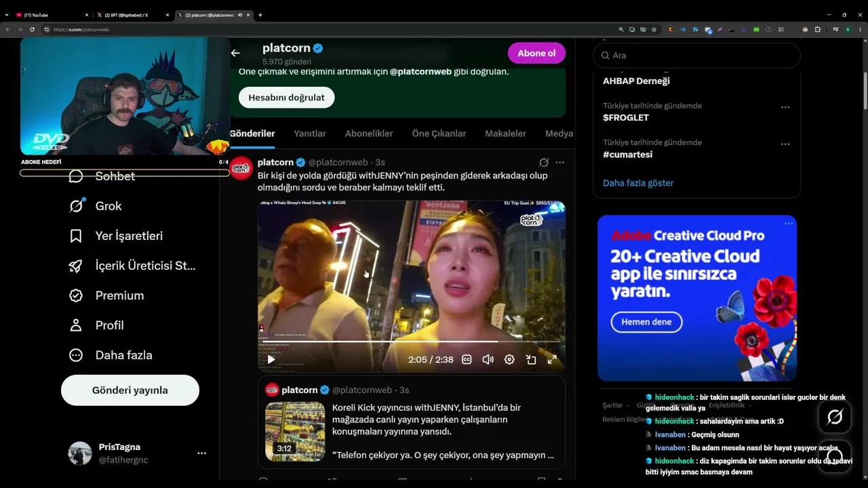The width and height of the screenshot is (868, 488).
Task: Switch to the Makaleler tab
Action: pos(505,134)
